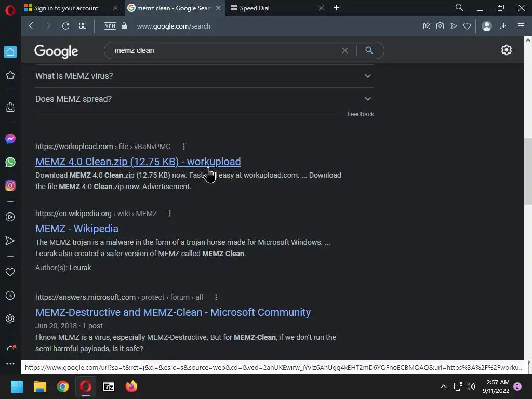Open File Explorer from taskbar

coord(39,387)
